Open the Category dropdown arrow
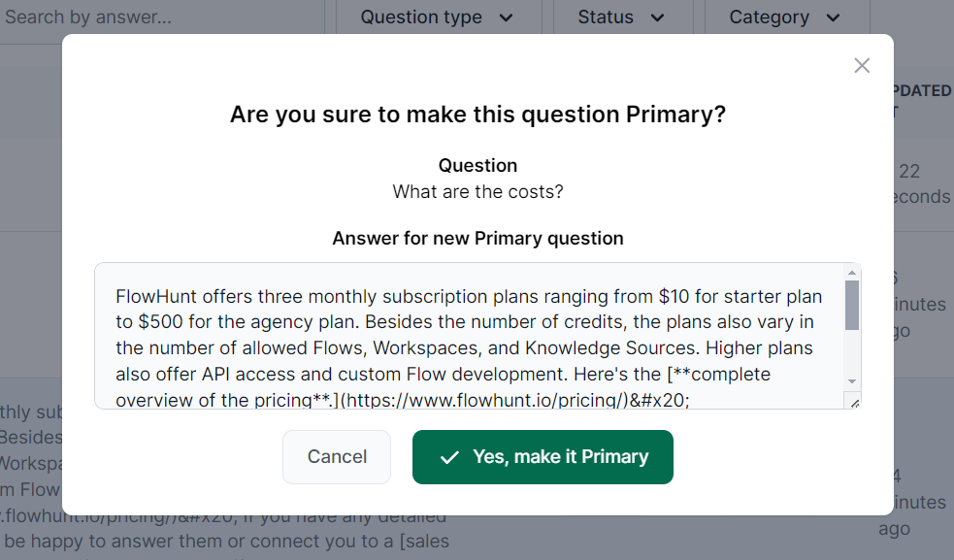954x560 pixels. click(x=833, y=16)
